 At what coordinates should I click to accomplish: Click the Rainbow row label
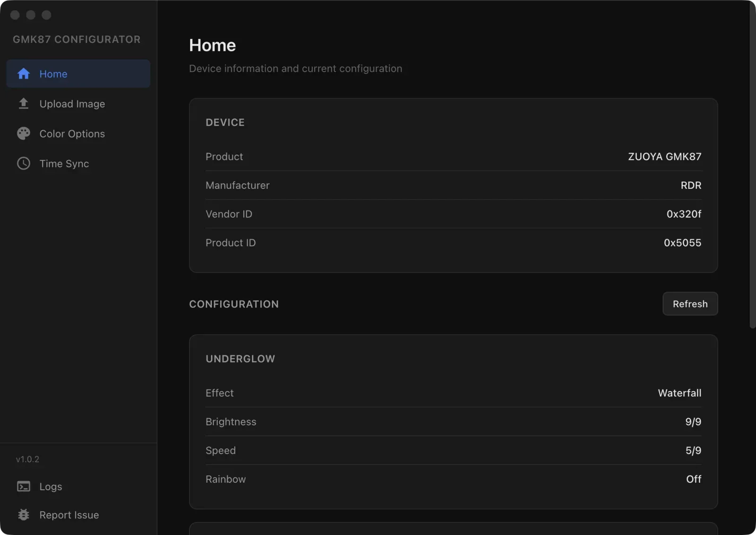pyautogui.click(x=225, y=479)
